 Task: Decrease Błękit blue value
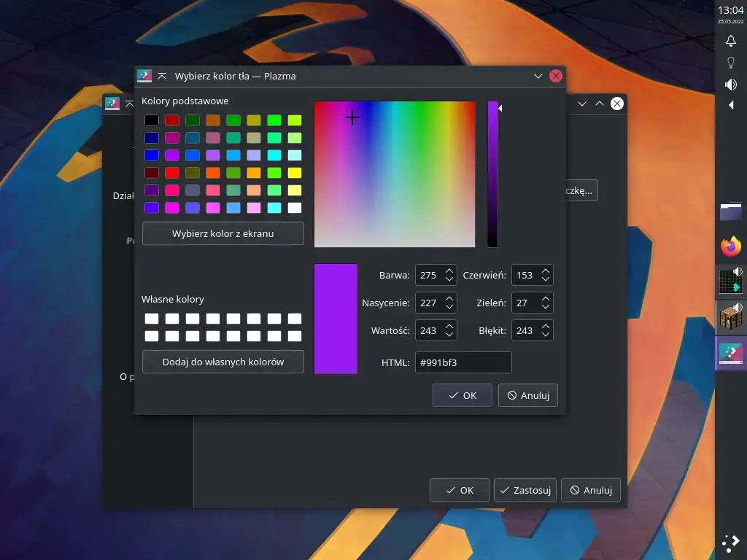(546, 335)
